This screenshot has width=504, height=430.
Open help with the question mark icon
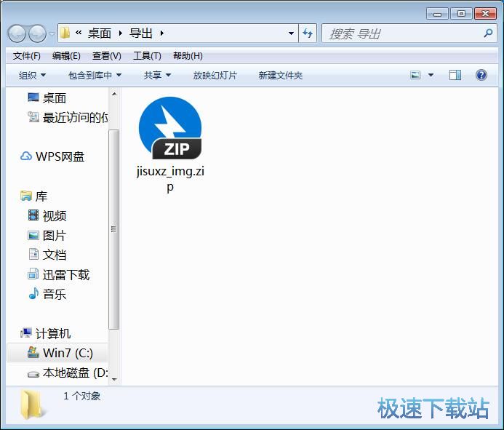[481, 75]
